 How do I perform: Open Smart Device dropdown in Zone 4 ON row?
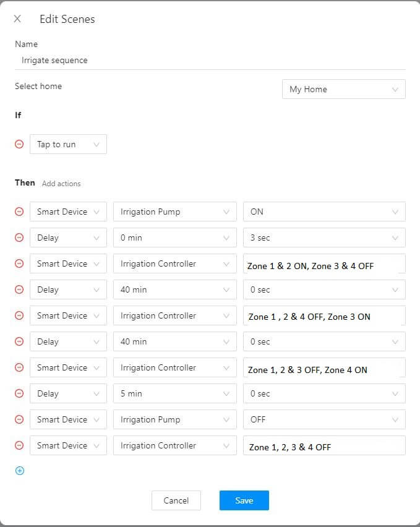[x=68, y=367]
